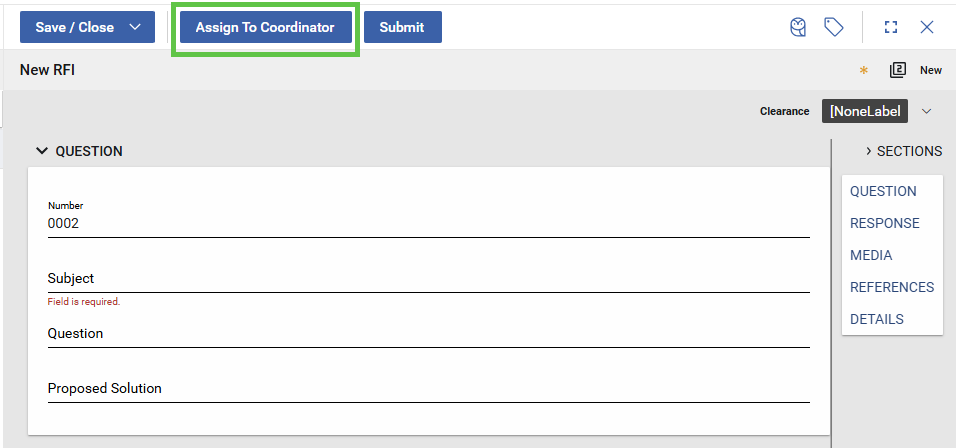The image size is (956, 448).
Task: Click the owl assistant icon
Action: click(x=798, y=28)
